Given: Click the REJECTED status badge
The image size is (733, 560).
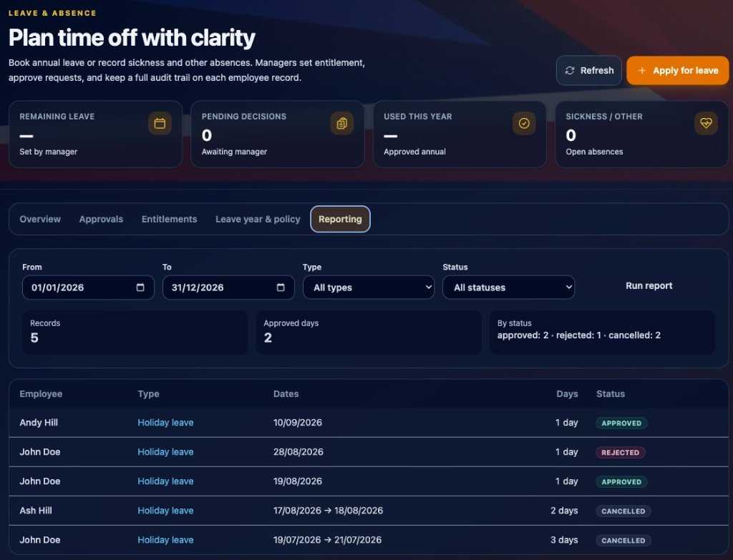Looking at the screenshot, I should [x=621, y=453].
